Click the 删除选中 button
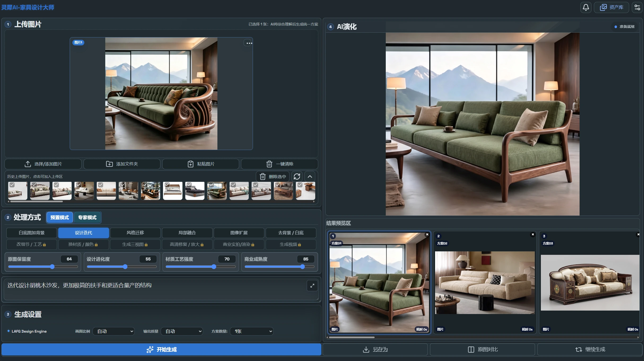Screen dimensions: 644x361 (273, 177)
